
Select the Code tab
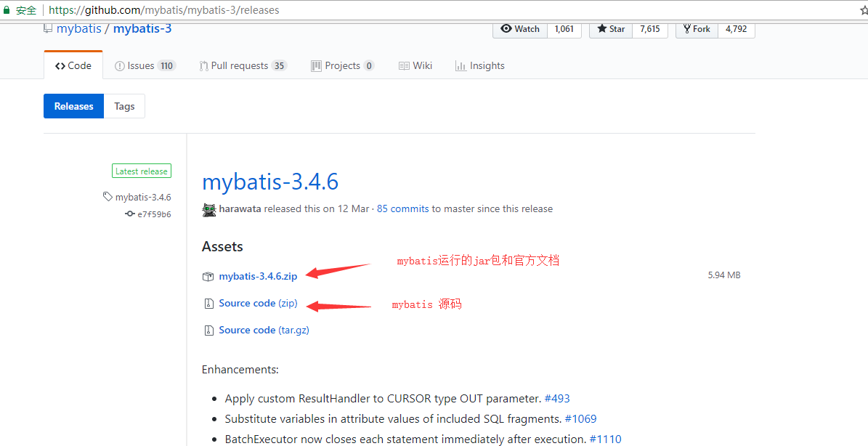pyautogui.click(x=73, y=65)
